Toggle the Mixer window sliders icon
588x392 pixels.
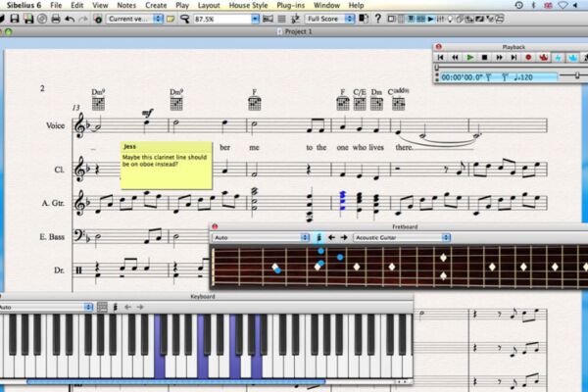(x=440, y=19)
